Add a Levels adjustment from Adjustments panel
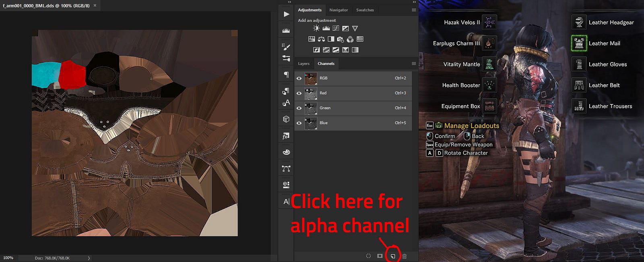This screenshot has height=262, width=644. point(326,28)
